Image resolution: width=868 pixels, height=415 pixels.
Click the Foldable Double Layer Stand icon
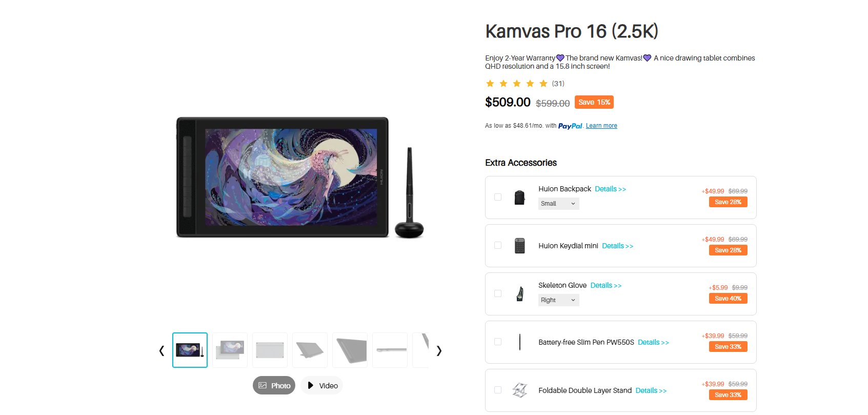click(x=519, y=390)
